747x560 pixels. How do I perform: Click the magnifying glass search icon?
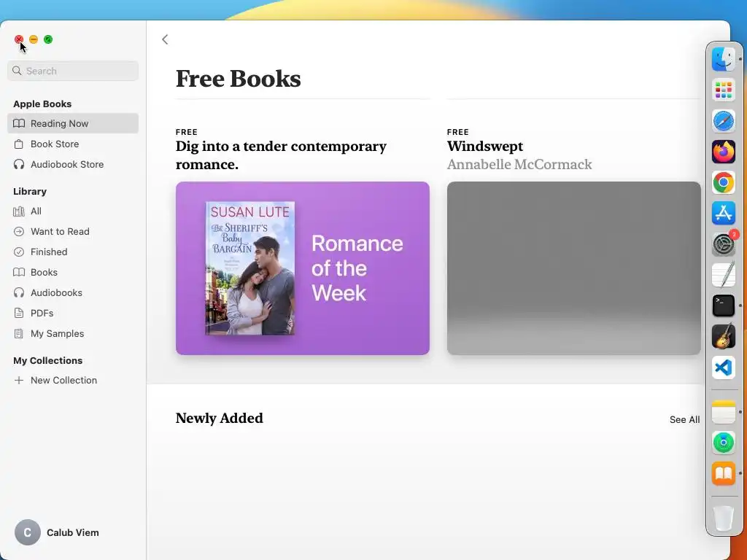[18, 71]
